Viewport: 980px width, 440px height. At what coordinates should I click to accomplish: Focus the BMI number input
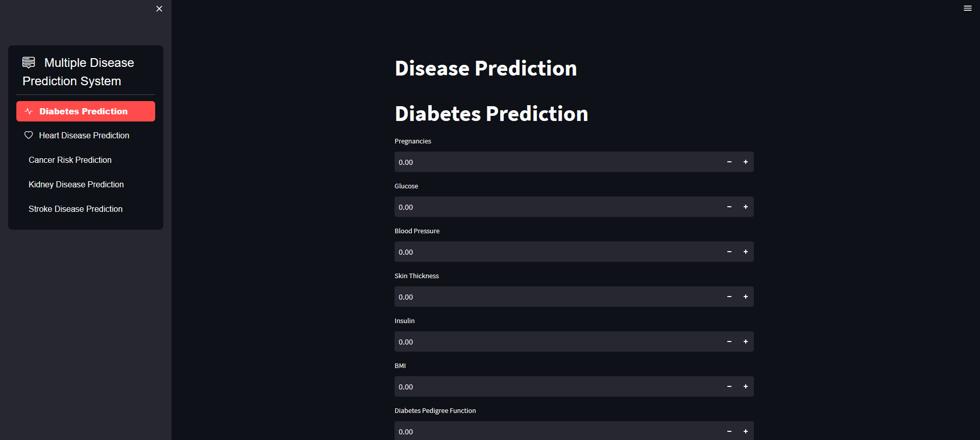[556, 386]
